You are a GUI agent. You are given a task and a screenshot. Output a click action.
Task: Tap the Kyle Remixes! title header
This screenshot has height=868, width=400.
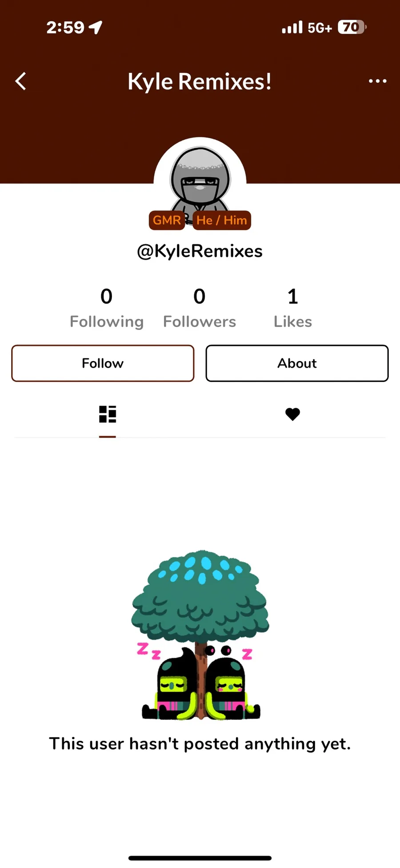click(x=200, y=82)
